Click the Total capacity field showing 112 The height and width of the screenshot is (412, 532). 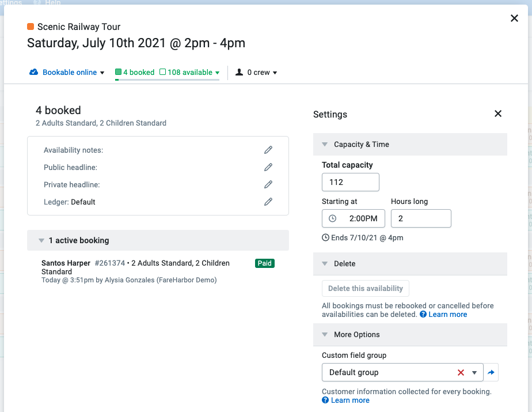pyautogui.click(x=351, y=182)
